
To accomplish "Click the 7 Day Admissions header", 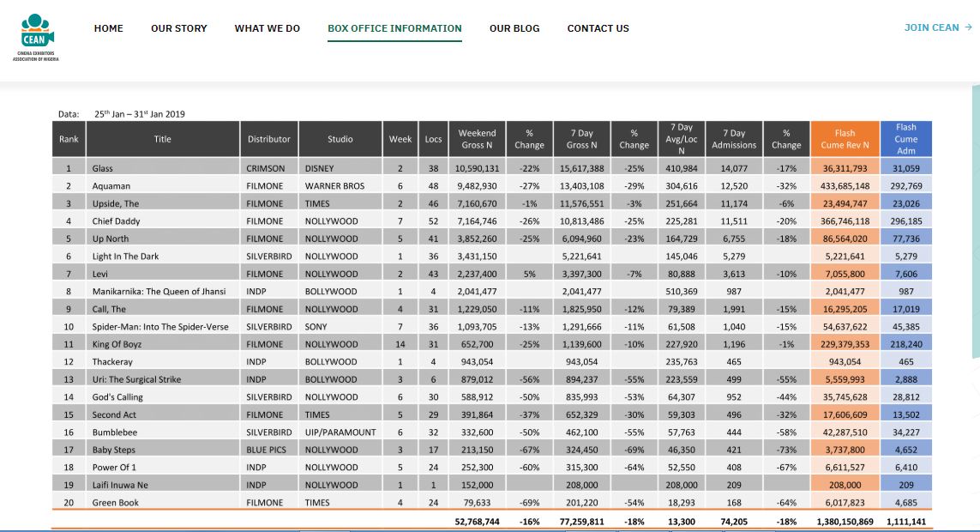I will coord(734,139).
